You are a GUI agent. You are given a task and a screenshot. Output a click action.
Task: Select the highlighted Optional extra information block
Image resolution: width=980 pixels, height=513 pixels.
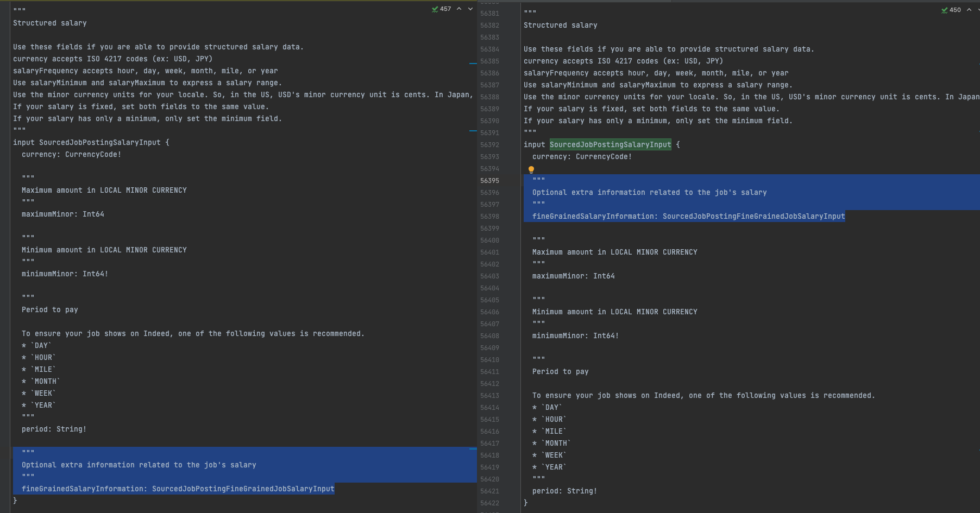(x=650, y=192)
